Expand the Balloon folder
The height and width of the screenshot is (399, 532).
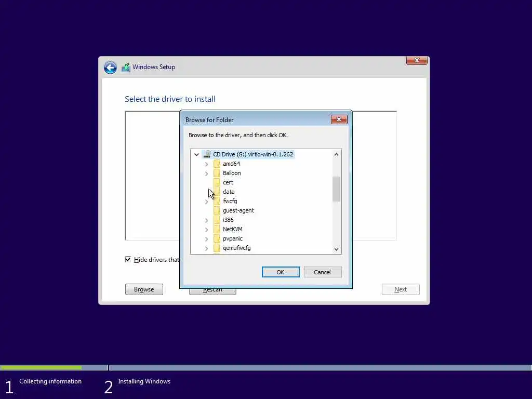coord(206,174)
